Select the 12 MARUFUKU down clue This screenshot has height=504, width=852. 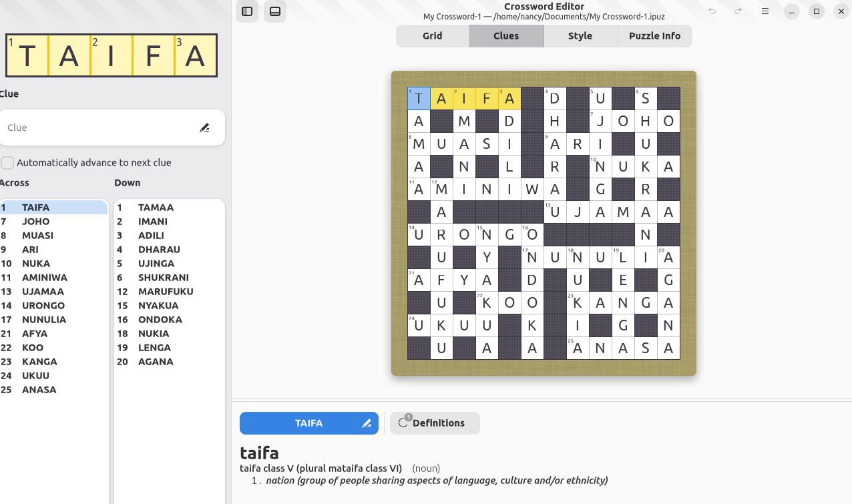[x=166, y=292]
